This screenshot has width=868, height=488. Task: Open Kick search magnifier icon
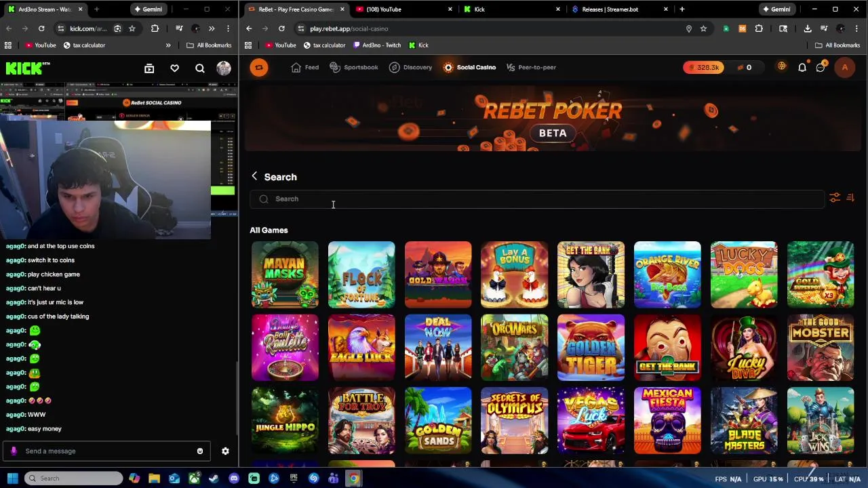200,68
